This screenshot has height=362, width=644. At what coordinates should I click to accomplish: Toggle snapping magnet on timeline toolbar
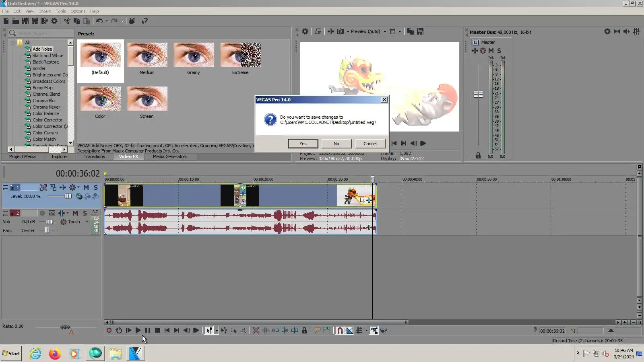pyautogui.click(x=340, y=331)
